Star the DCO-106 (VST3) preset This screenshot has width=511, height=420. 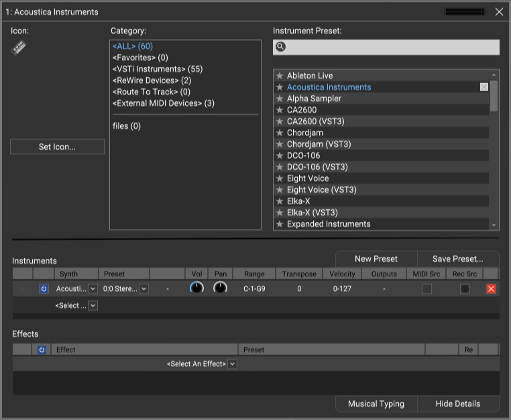279,167
